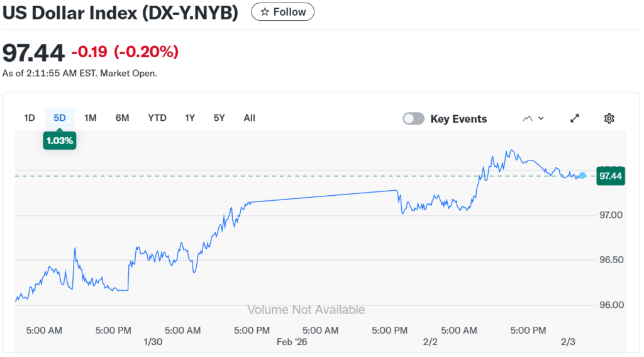Toggle the Key Events switch
Image resolution: width=644 pixels, height=357 pixels.
[413, 119]
